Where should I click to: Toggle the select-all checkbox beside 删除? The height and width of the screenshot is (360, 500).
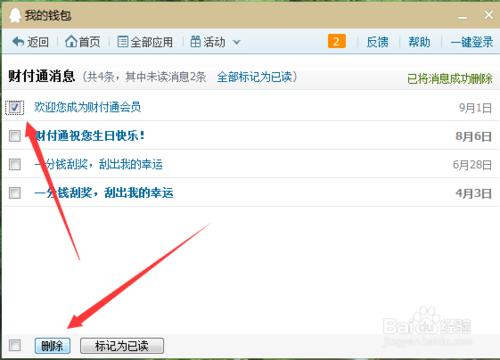15,345
